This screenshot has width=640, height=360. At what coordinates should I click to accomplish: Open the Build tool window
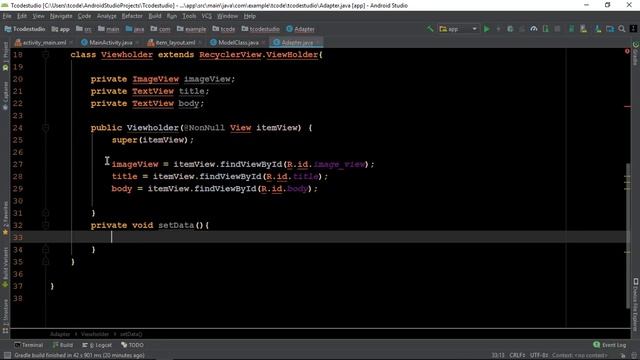coord(62,345)
